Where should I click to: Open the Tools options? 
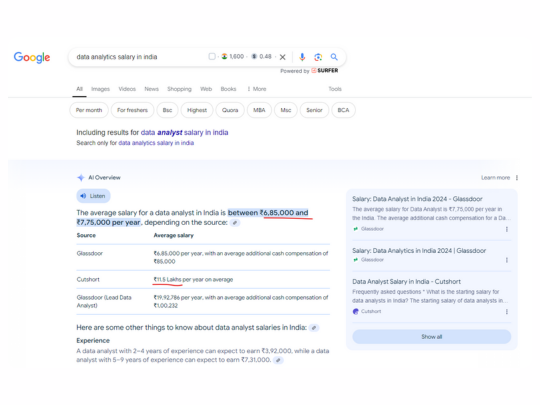click(x=335, y=89)
